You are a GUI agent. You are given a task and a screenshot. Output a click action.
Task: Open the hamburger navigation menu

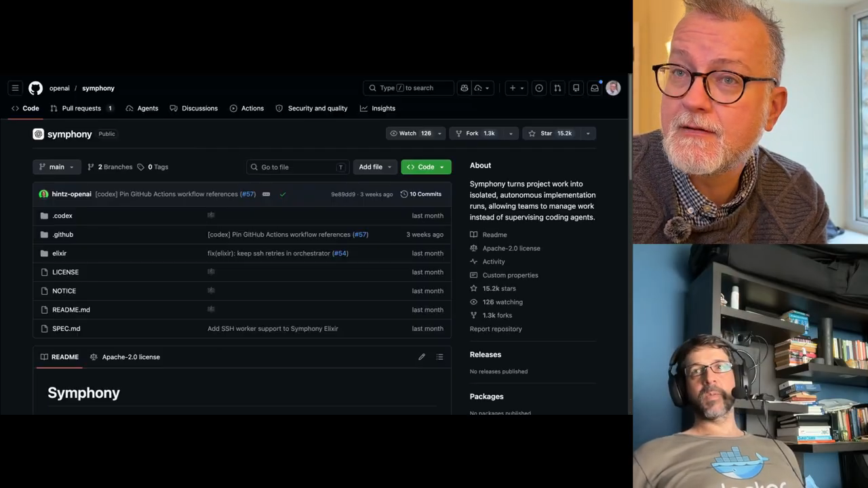click(x=15, y=88)
